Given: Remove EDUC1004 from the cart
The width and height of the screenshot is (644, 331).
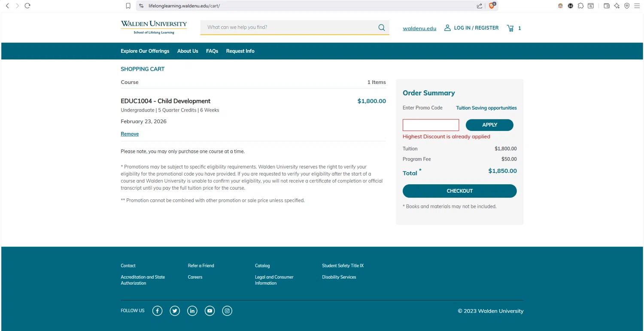Looking at the screenshot, I should point(130,134).
